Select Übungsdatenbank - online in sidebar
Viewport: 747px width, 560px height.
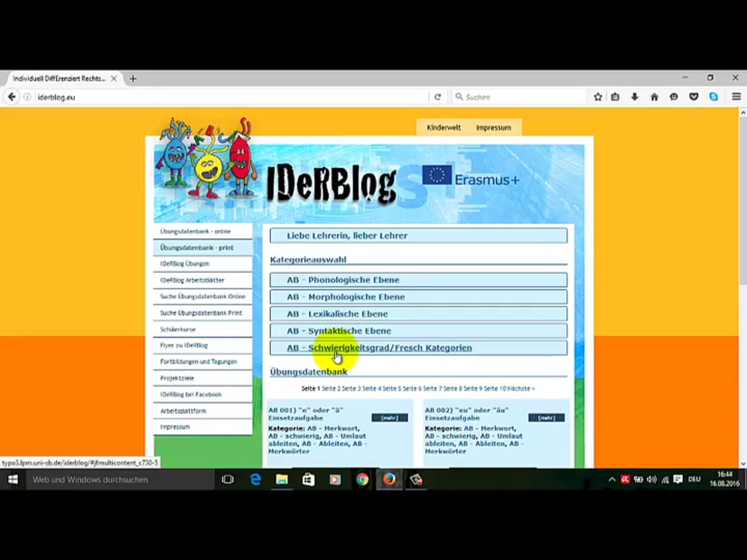click(195, 231)
